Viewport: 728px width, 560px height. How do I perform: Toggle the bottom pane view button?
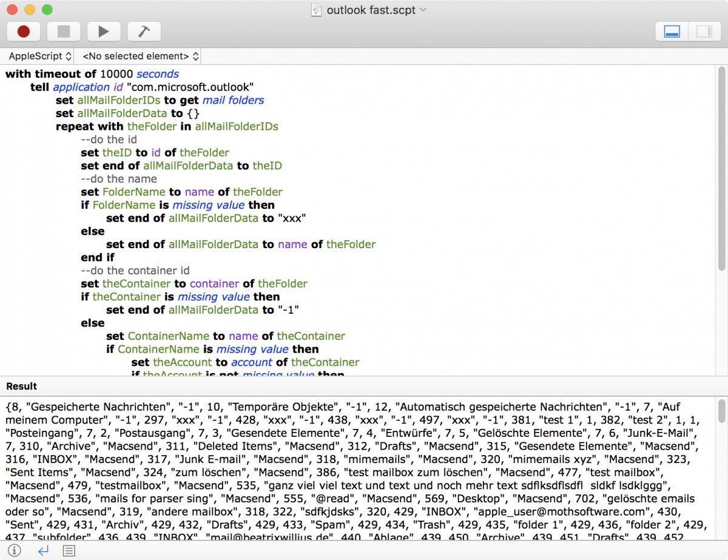[672, 32]
